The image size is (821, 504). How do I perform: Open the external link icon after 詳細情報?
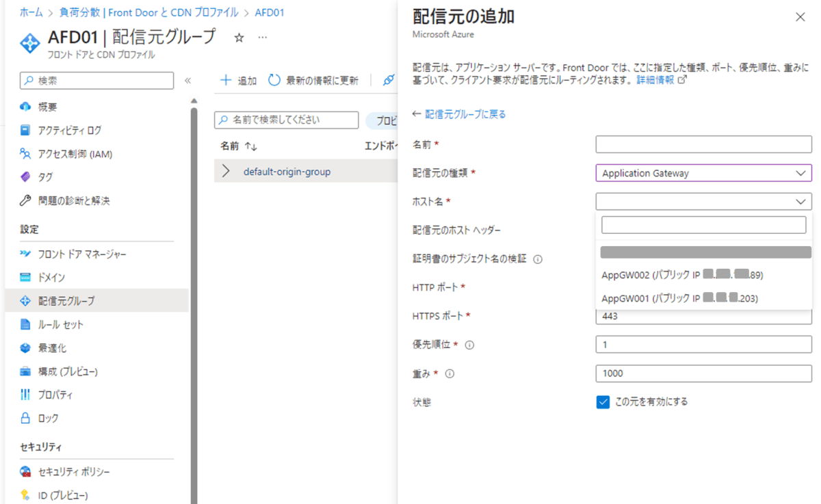681,80
